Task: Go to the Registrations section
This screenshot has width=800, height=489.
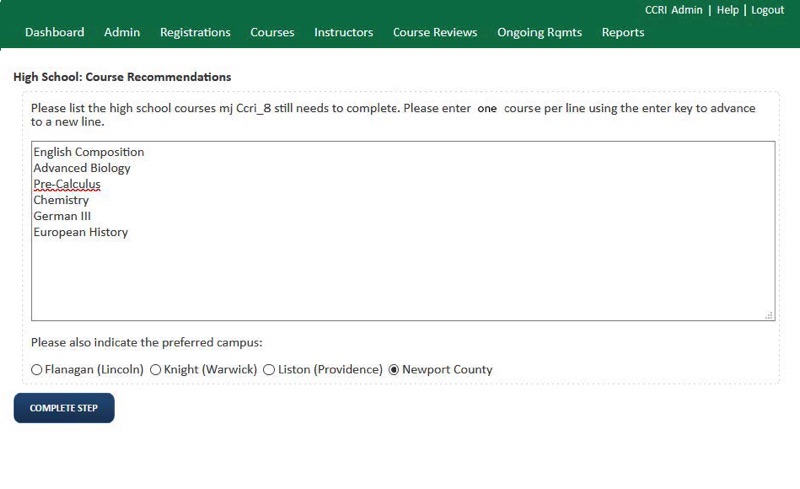Action: pyautogui.click(x=195, y=32)
